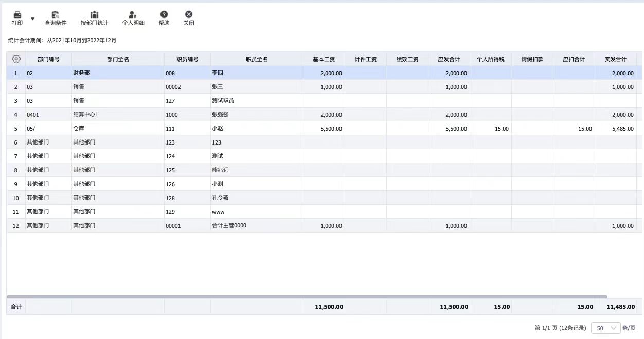Click the 部门编号 column header
Screen dimensions: 644x339
(48, 59)
